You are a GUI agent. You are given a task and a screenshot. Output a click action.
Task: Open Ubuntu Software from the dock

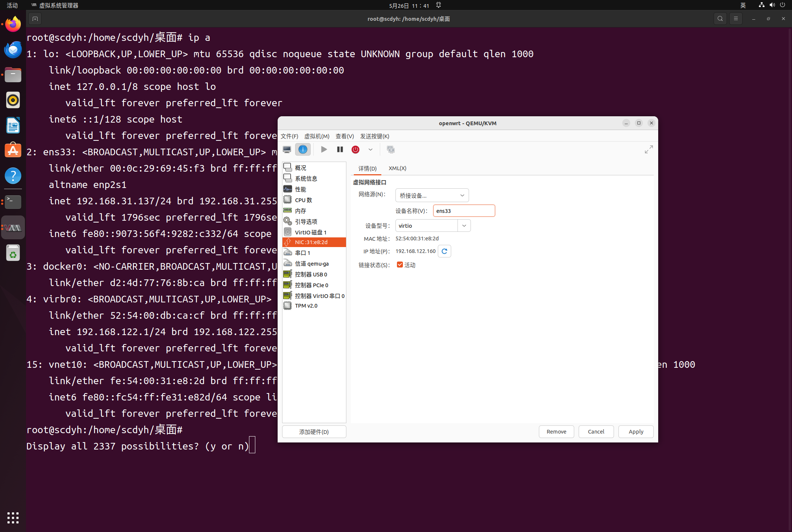(x=13, y=150)
